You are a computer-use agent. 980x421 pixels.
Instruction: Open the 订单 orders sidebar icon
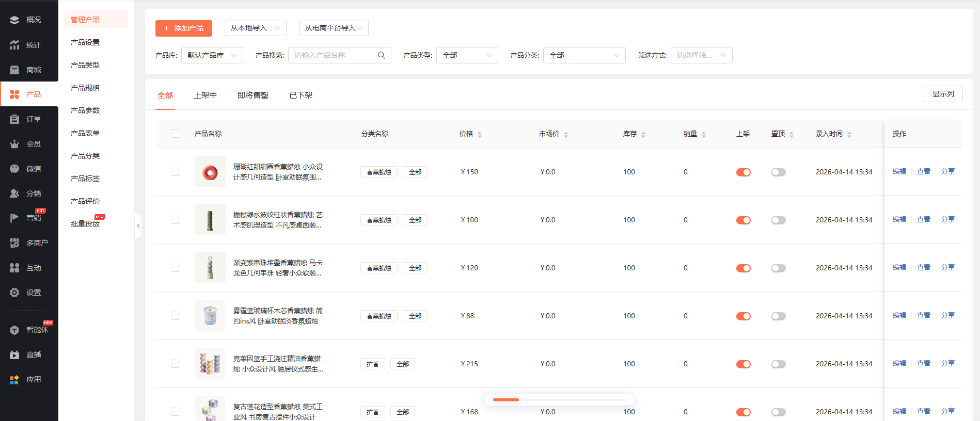tap(14, 119)
